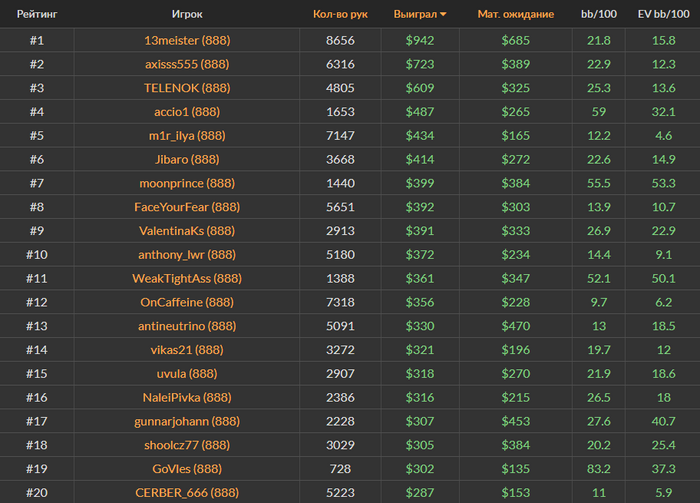The image size is (700, 503).
Task: Open GoVles (888) player page
Action: (x=186, y=468)
